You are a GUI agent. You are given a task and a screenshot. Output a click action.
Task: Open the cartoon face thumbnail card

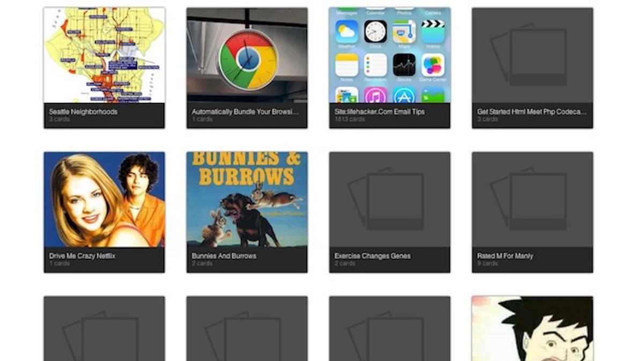pyautogui.click(x=532, y=328)
